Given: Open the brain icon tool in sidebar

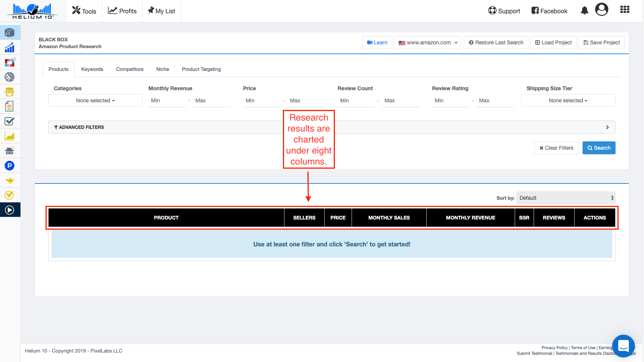Looking at the screenshot, I should pos(9,77).
